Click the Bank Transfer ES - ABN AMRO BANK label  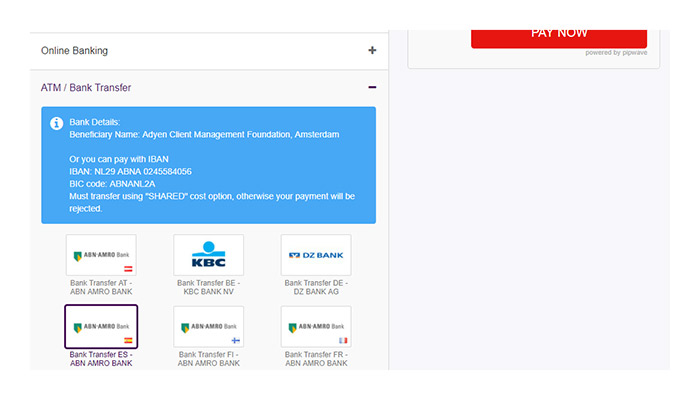pos(101,358)
